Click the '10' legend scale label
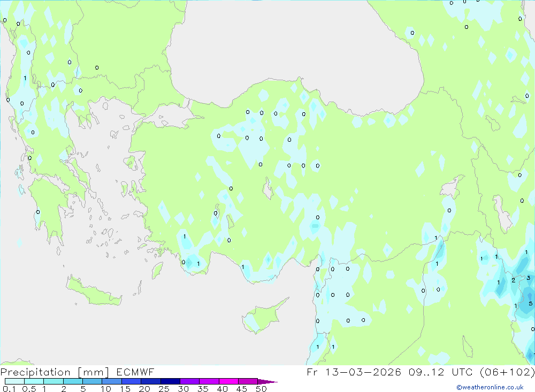Image resolution: width=535 pixels, height=392 pixels. coord(106,389)
